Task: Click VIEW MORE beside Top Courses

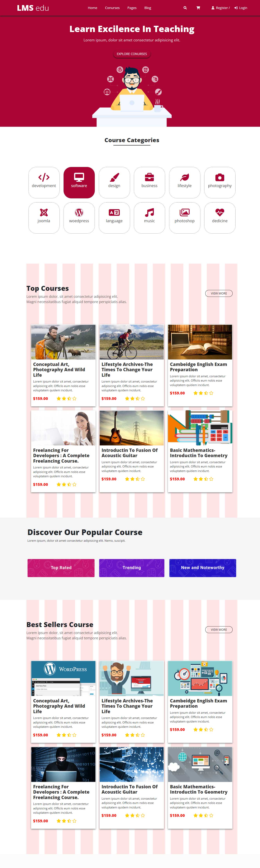Action: click(x=219, y=293)
